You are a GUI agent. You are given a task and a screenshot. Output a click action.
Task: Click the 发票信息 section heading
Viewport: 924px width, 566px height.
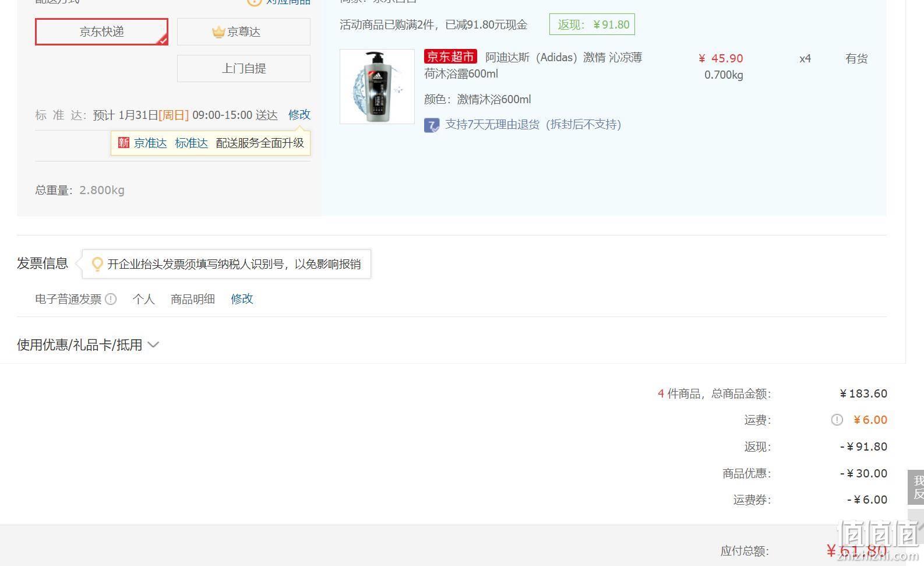coord(43,263)
